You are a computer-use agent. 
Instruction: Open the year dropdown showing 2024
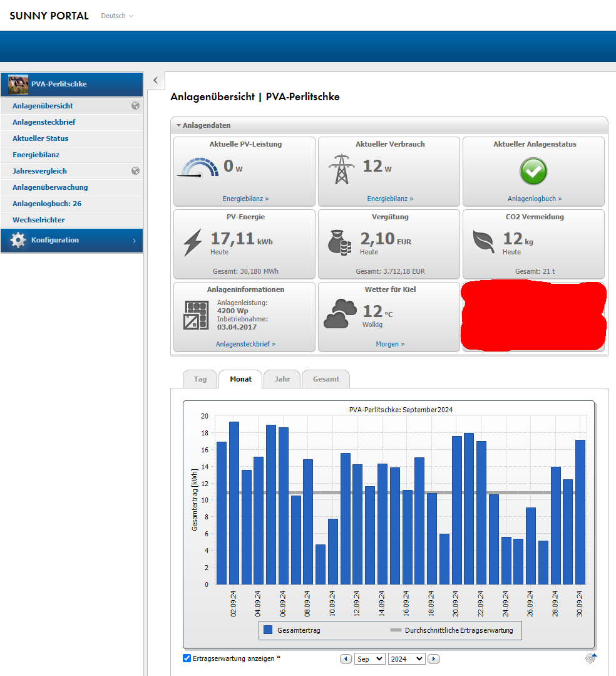click(x=406, y=659)
